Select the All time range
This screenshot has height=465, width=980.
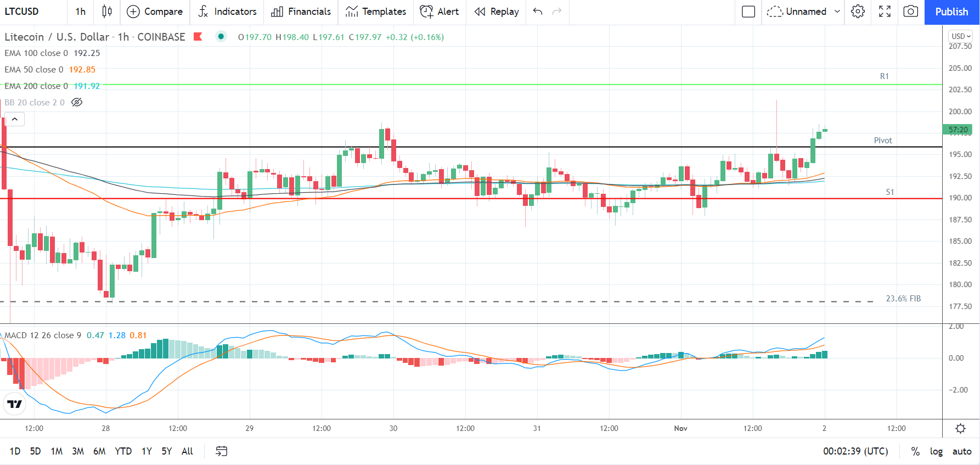(187, 451)
